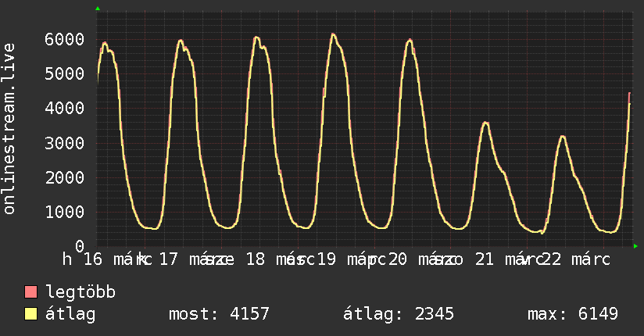The height and width of the screenshot is (336, 644).
Task: Click the 2000 y-axis label
Action: pyautogui.click(x=65, y=177)
